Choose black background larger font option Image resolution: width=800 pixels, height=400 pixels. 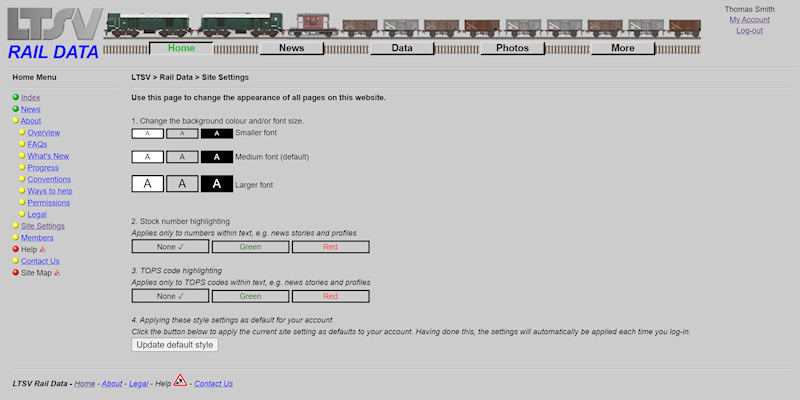[x=216, y=184]
